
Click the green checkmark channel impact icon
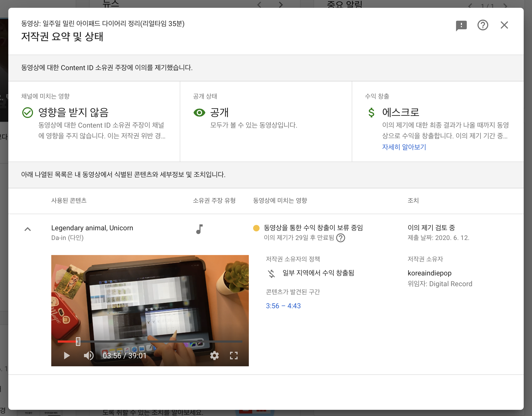[28, 113]
